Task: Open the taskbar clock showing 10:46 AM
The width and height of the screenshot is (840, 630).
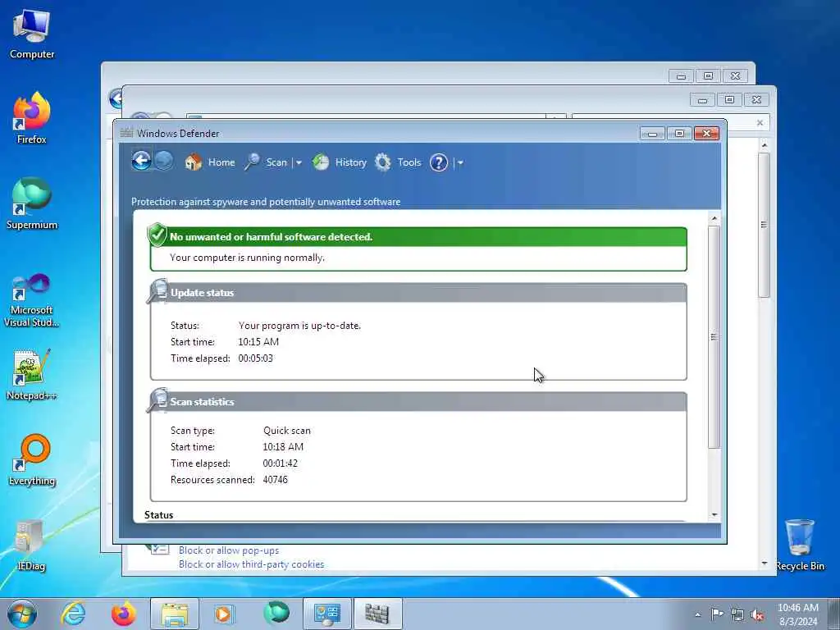Action: [798, 614]
